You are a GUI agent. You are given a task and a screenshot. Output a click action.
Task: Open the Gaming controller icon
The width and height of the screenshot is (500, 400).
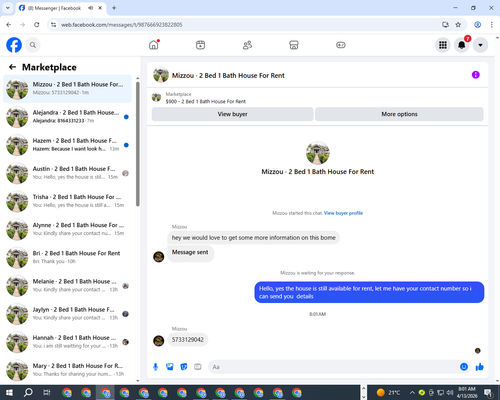point(341,45)
